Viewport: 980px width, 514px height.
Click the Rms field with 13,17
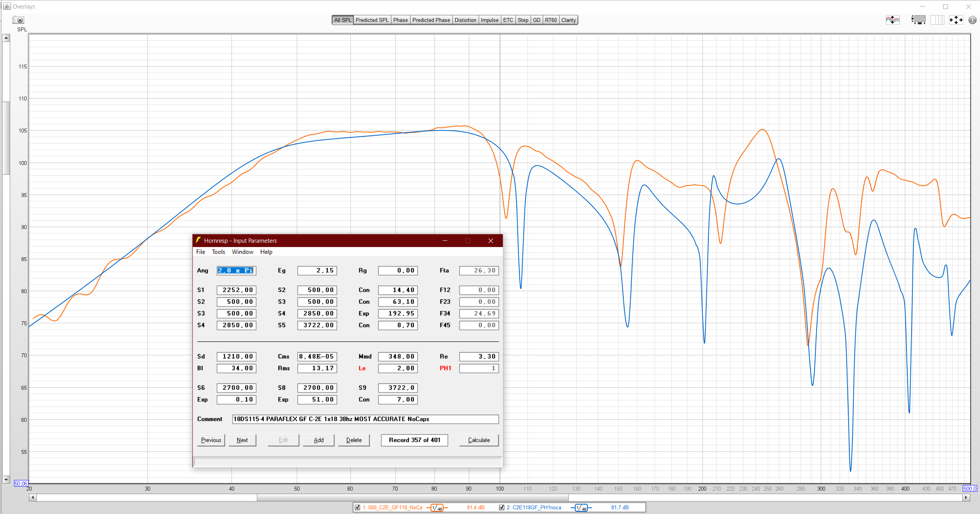coord(317,368)
